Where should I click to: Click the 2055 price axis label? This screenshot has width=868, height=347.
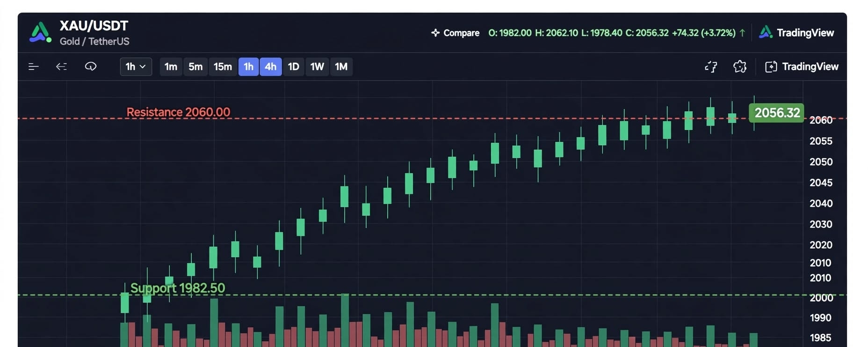tap(821, 141)
